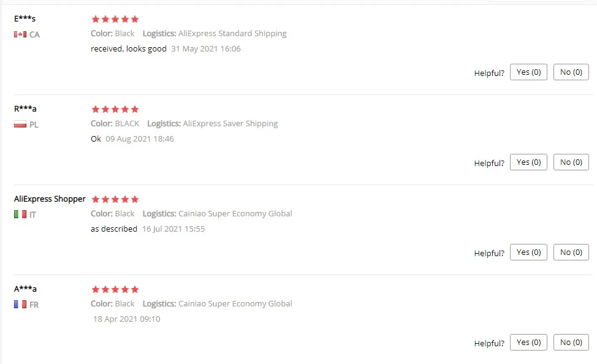Click the E***s reviewer name
597x364 pixels.
(25, 18)
